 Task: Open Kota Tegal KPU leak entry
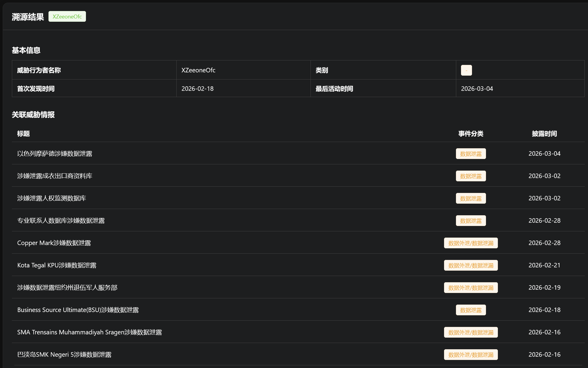click(x=57, y=265)
